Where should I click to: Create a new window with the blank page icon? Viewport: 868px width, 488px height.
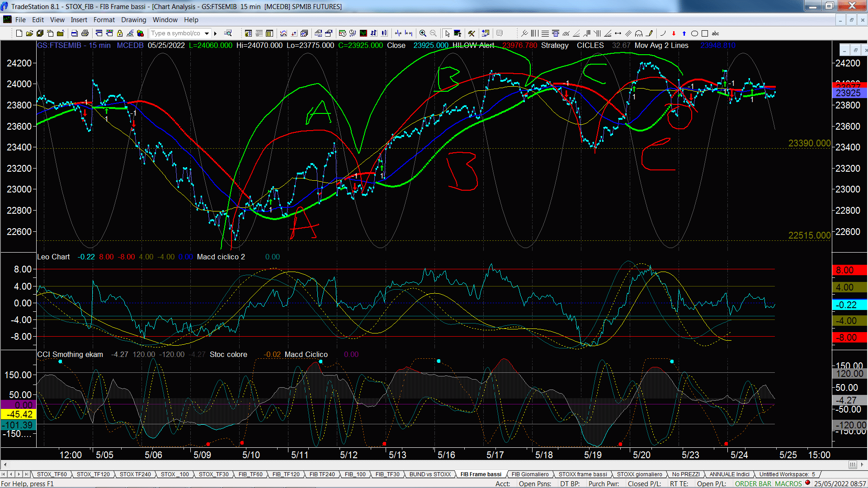[x=19, y=33]
